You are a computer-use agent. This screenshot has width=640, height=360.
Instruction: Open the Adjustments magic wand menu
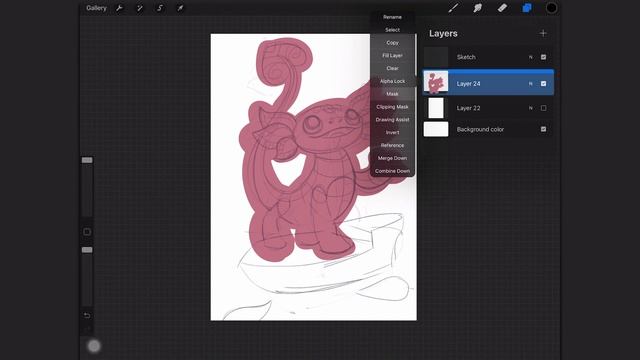[139, 8]
